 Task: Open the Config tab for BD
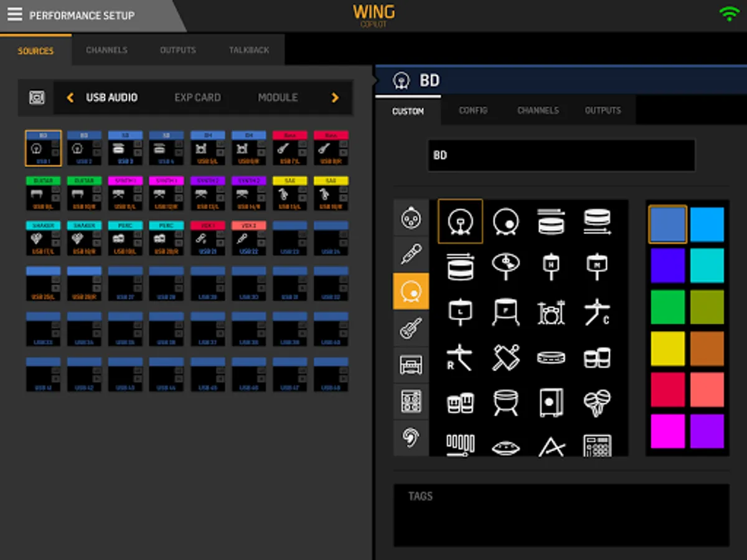pyautogui.click(x=473, y=110)
